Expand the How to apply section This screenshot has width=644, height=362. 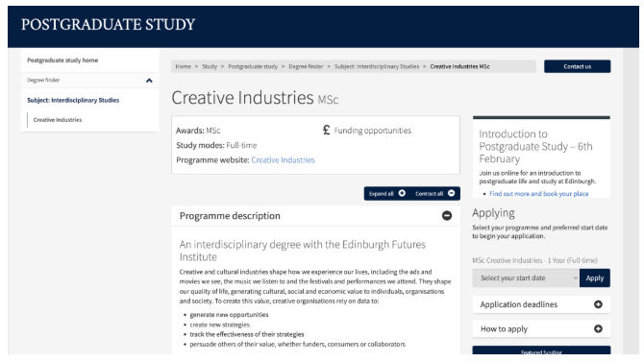point(541,328)
